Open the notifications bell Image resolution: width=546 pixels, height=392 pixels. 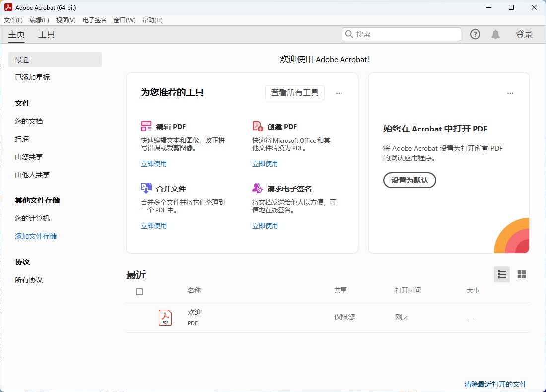coord(495,34)
